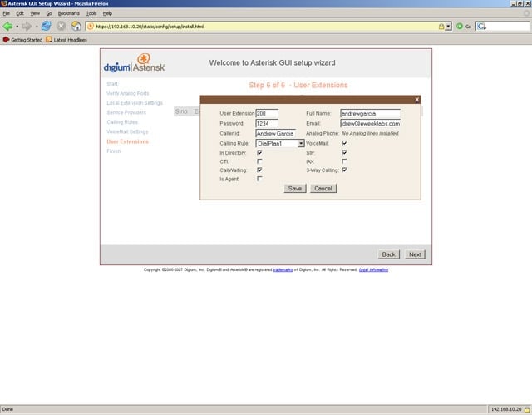The height and width of the screenshot is (415, 532).
Task: Select Service Providers step
Action: (x=126, y=112)
